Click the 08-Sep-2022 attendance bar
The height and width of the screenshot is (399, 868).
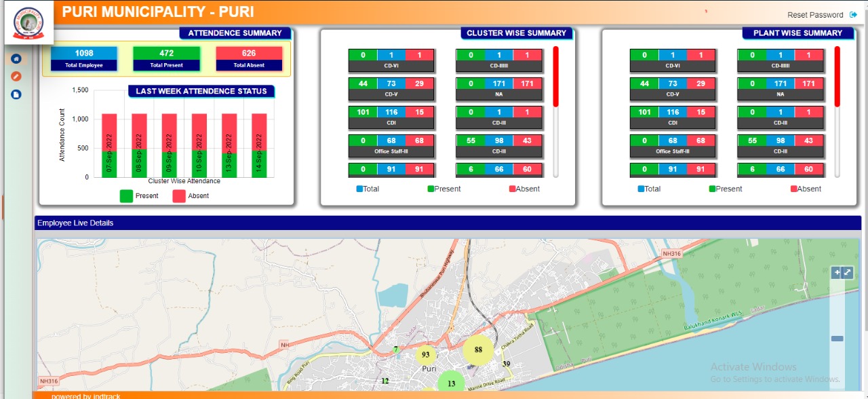coord(140,145)
